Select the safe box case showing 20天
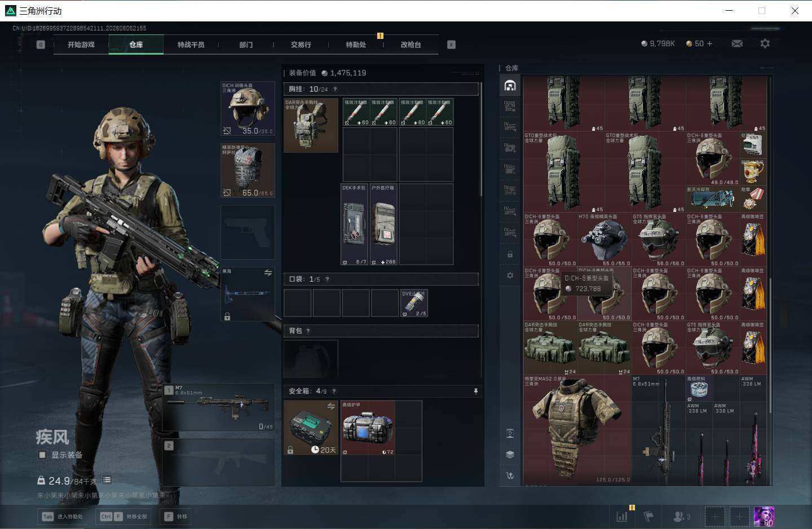Image resolution: width=812 pixels, height=529 pixels. tap(311, 428)
